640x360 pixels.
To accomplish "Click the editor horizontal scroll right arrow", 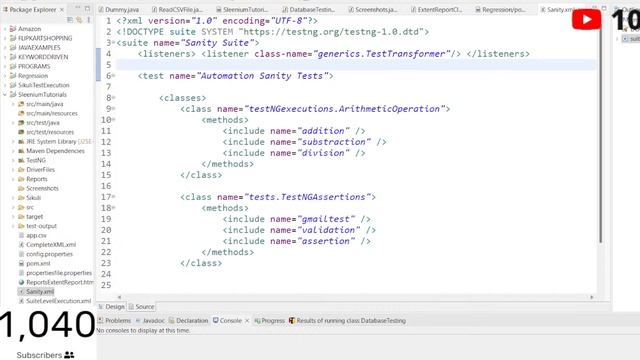I will pyautogui.click(x=592, y=297).
